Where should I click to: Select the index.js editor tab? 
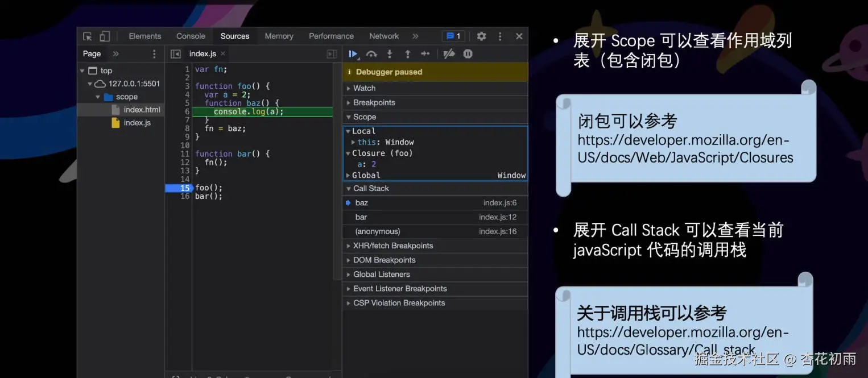pyautogui.click(x=202, y=53)
